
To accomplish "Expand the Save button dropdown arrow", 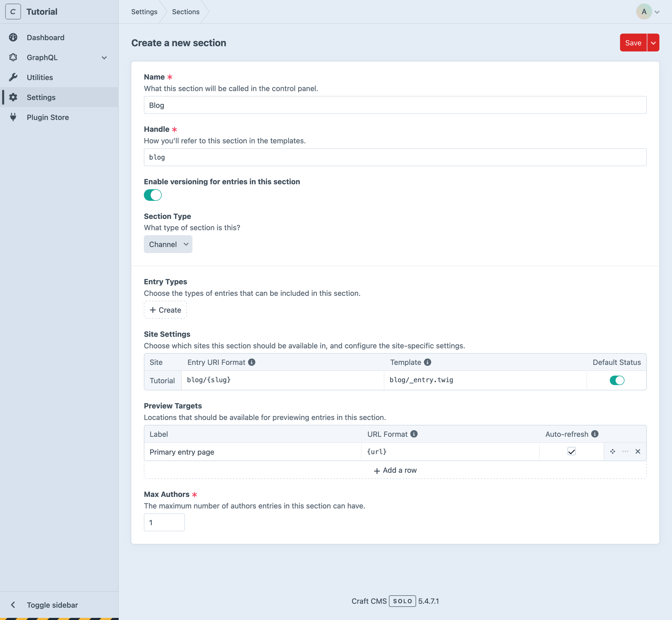I will (x=653, y=42).
